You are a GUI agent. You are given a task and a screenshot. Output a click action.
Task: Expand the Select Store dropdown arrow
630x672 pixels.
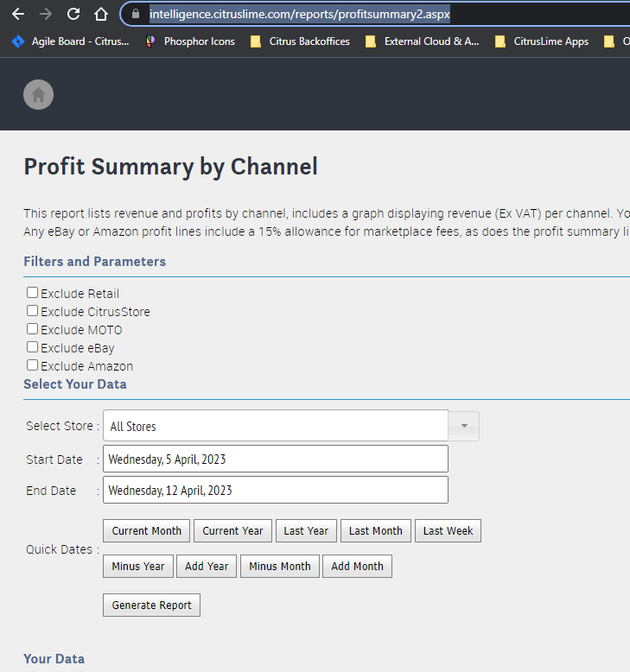464,426
